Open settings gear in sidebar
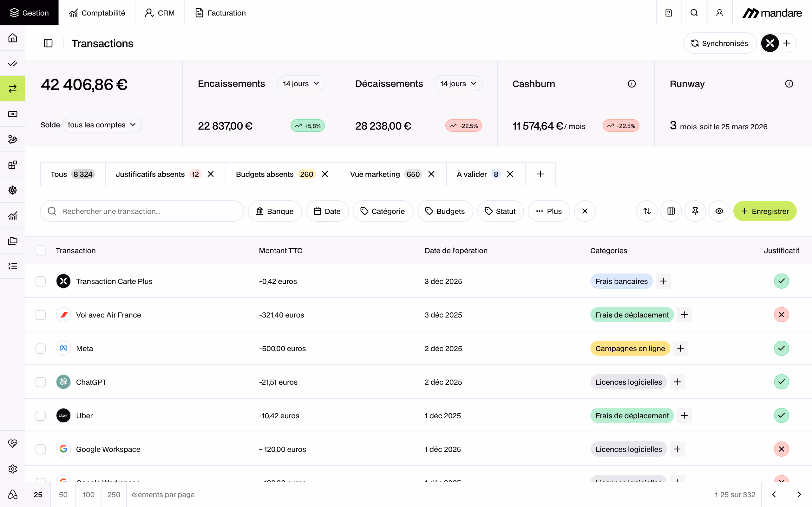812x507 pixels. 13,468
